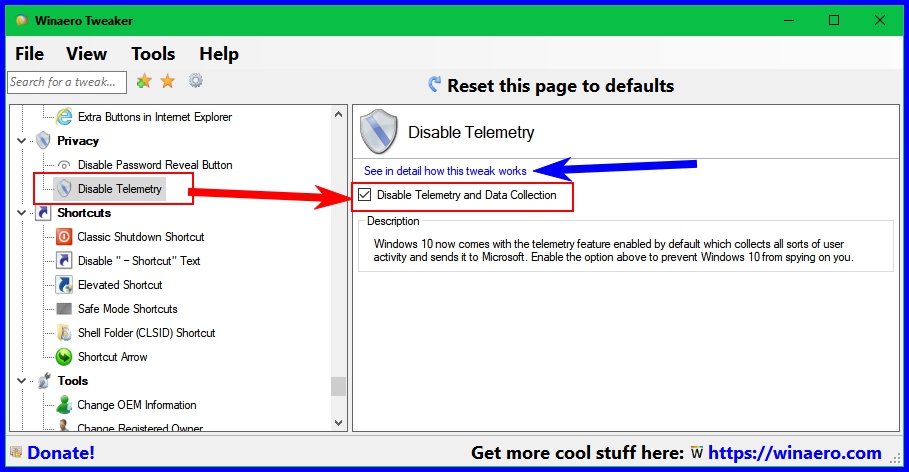
Task: Select the Privacy category label
Action: coord(78,141)
